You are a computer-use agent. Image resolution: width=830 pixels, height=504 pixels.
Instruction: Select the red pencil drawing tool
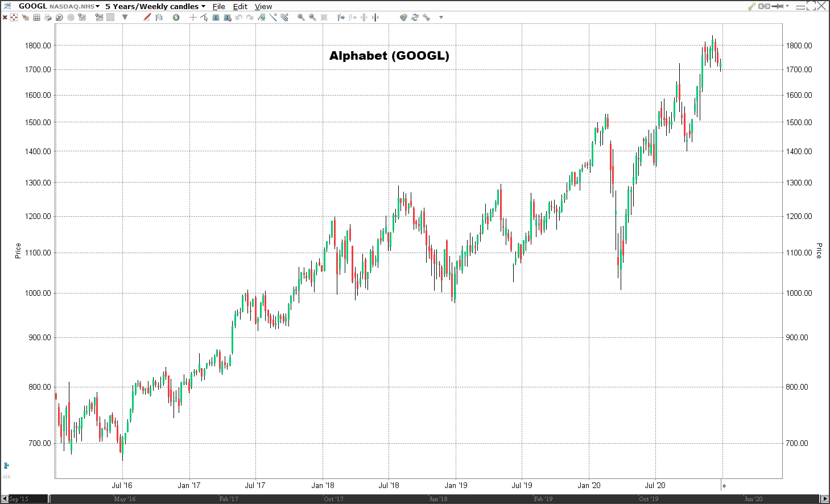[147, 18]
